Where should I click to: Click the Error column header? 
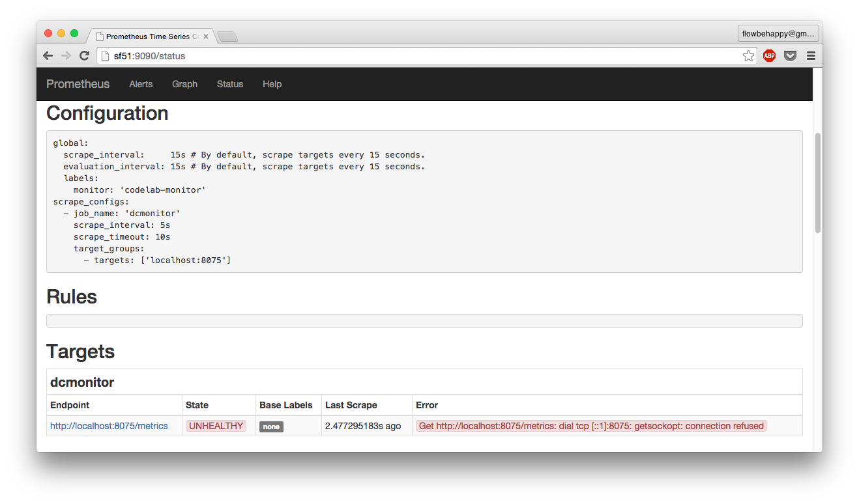tap(427, 405)
